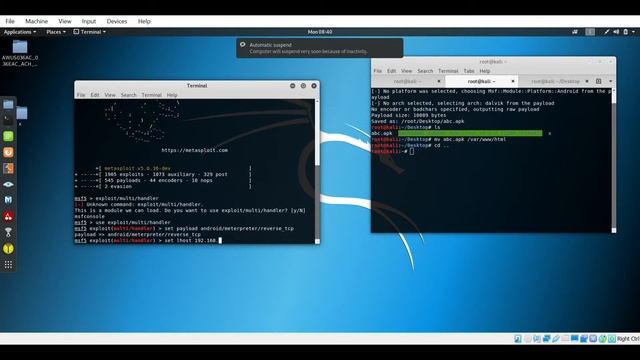
Task: Close the root@kali: ~/Desktop tab
Action: pyautogui.click(x=587, y=81)
